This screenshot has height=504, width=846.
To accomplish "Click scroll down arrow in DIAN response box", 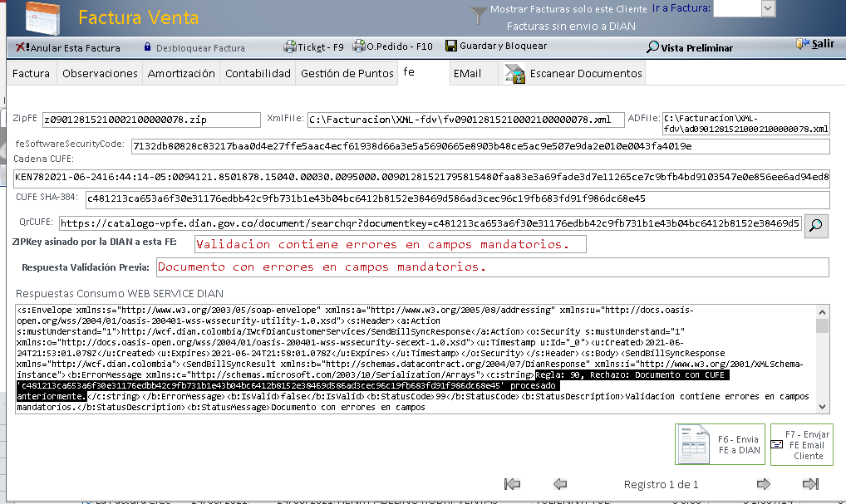I will (822, 406).
